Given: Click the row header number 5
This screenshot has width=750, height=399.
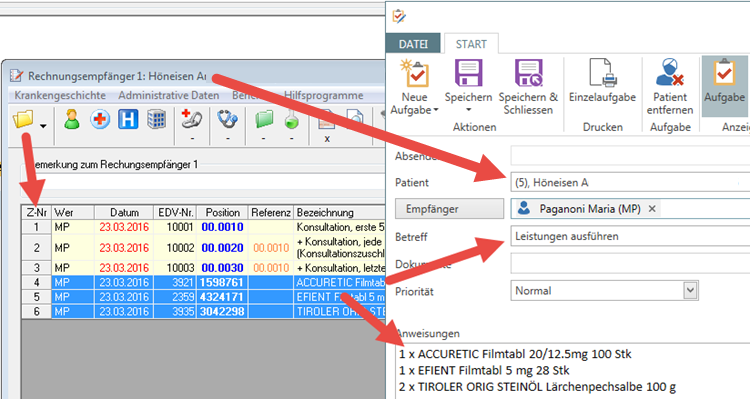Looking at the screenshot, I should click(37, 297).
